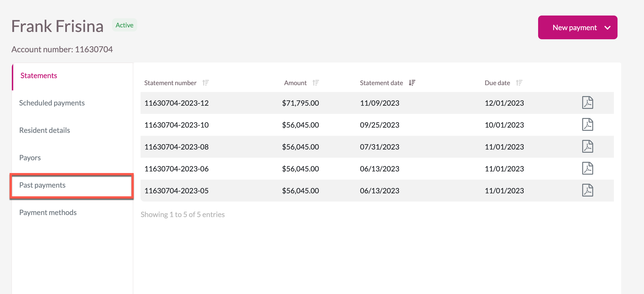Select the Payors tab
Image resolution: width=644 pixels, height=294 pixels.
click(x=30, y=157)
